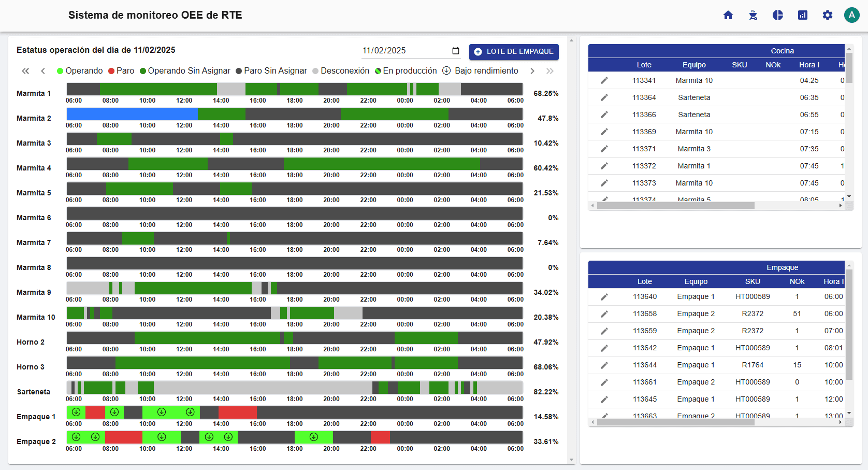
Task: Open the pie chart view icon
Action: [778, 15]
